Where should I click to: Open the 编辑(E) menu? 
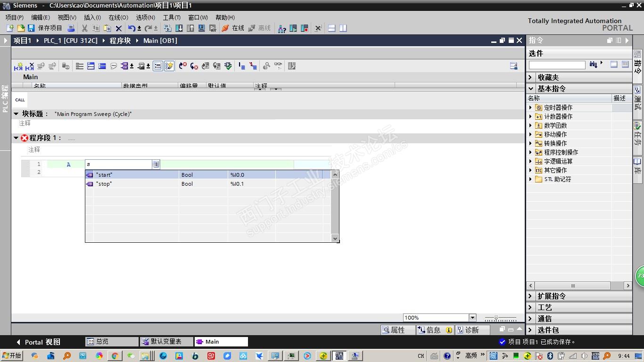pyautogui.click(x=41, y=17)
